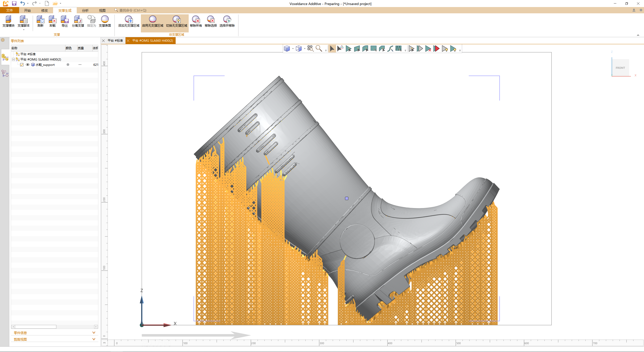Uncheck the 水鞋_support part checkbox
Screen dimensions: 644x352
(x=22, y=65)
